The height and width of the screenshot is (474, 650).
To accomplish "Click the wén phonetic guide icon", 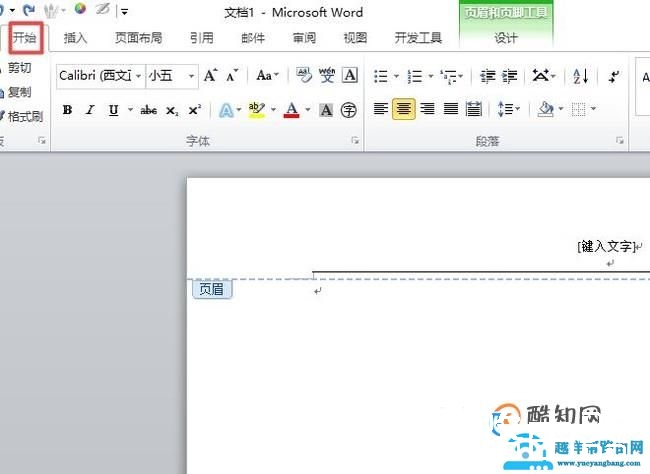I will coord(327,75).
